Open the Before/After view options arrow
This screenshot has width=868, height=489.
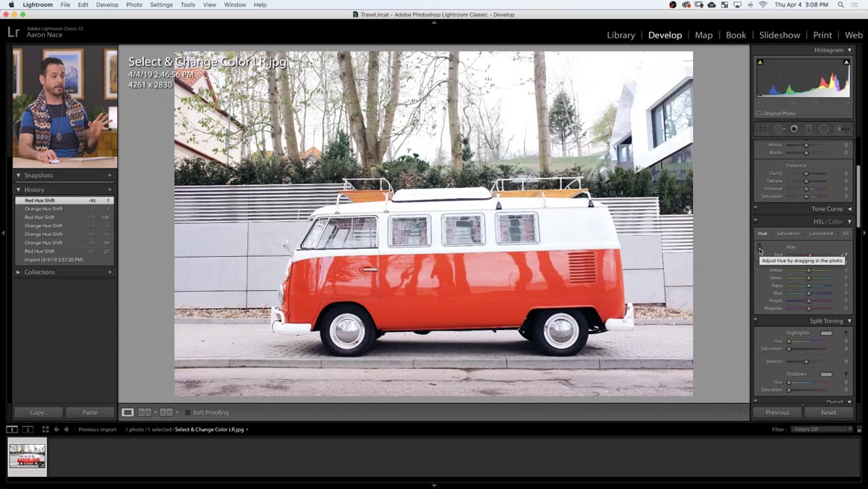click(x=177, y=412)
